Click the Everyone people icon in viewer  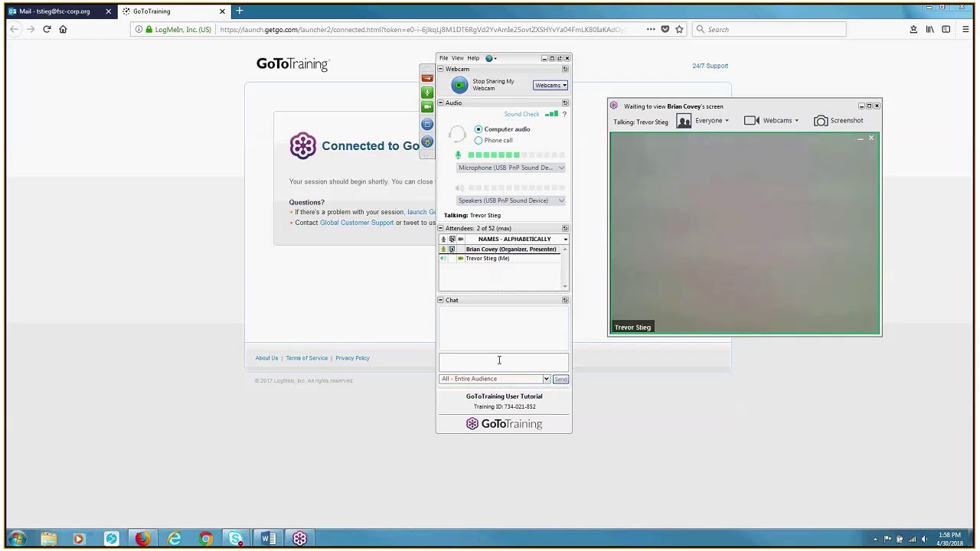tap(684, 120)
